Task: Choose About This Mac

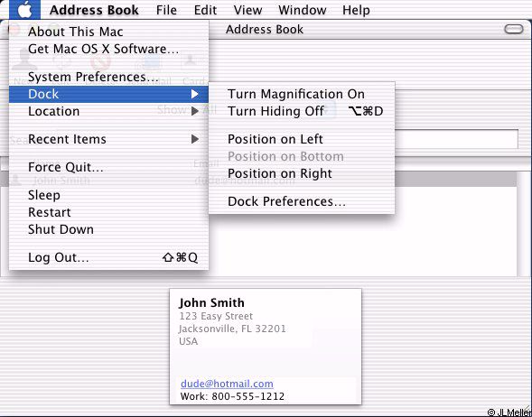Action: (x=108, y=32)
